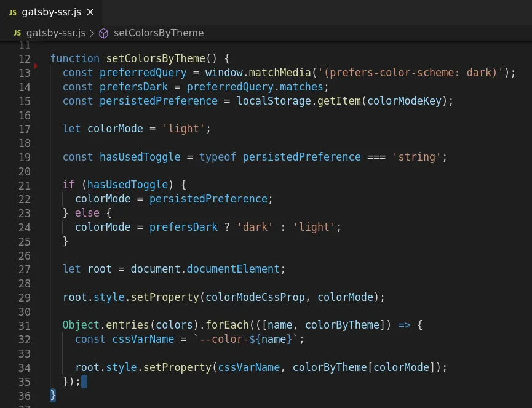Click getItem on line 15
This screenshot has height=408, width=532.
point(339,101)
